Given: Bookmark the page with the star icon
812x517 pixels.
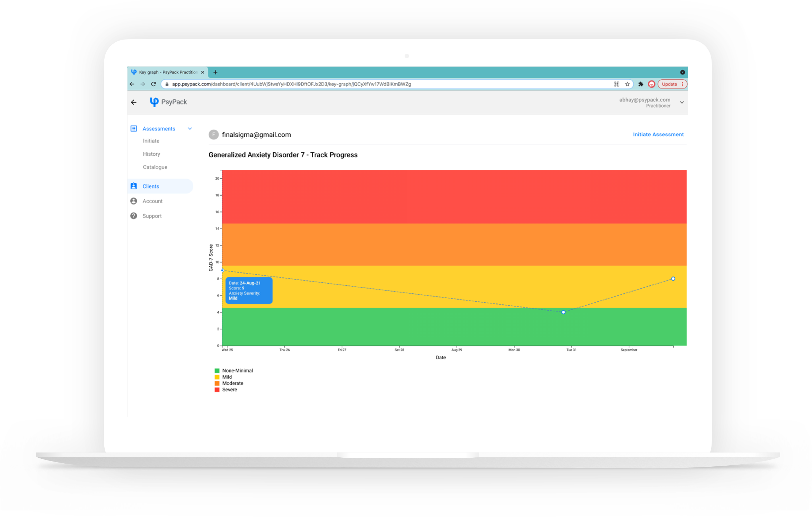Looking at the screenshot, I should [x=627, y=84].
